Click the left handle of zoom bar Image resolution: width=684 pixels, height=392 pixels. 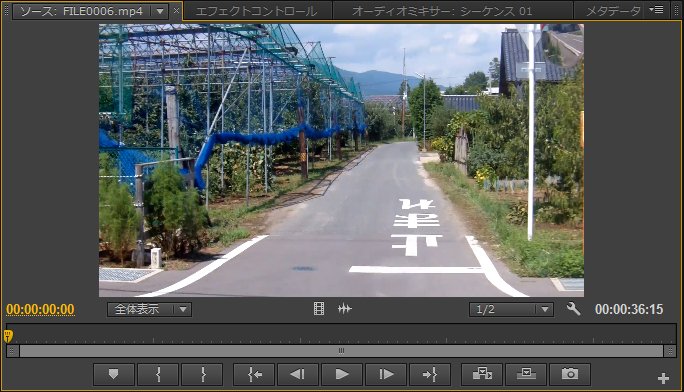13,351
